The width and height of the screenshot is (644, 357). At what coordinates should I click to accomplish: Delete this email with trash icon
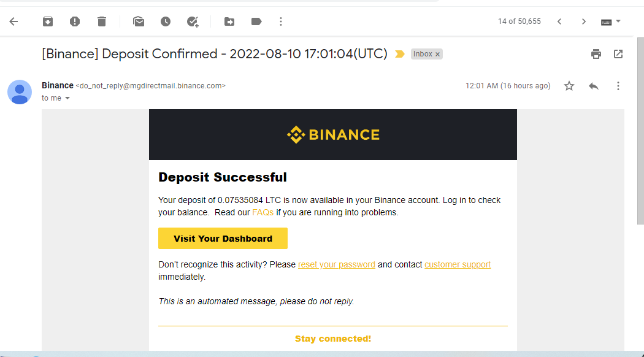[x=102, y=21]
